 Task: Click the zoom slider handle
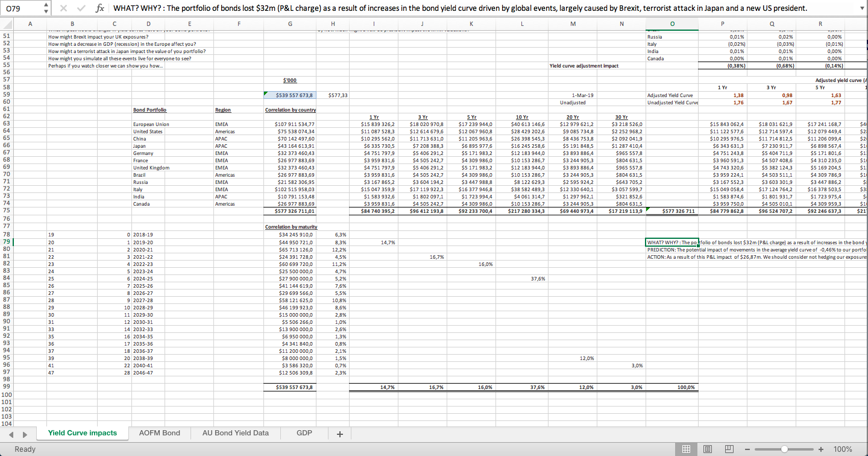point(784,449)
